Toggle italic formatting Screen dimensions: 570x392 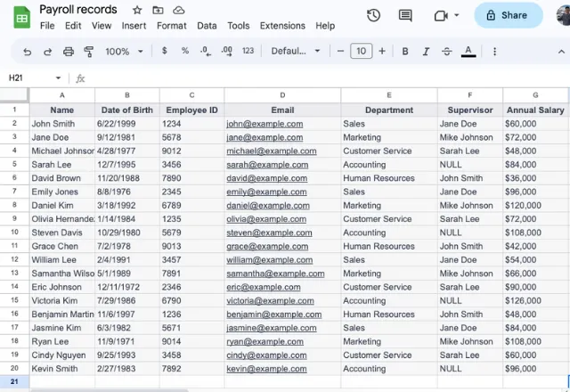click(x=426, y=52)
